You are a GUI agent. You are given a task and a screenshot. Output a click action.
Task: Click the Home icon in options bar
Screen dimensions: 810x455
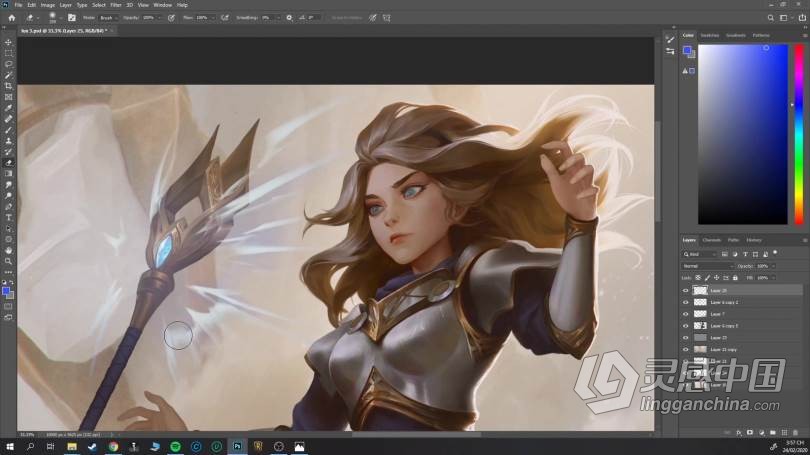point(11,18)
